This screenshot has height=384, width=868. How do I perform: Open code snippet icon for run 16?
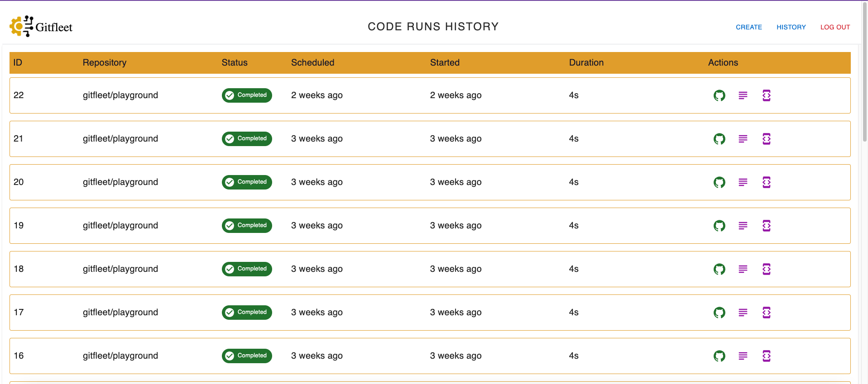tap(766, 356)
